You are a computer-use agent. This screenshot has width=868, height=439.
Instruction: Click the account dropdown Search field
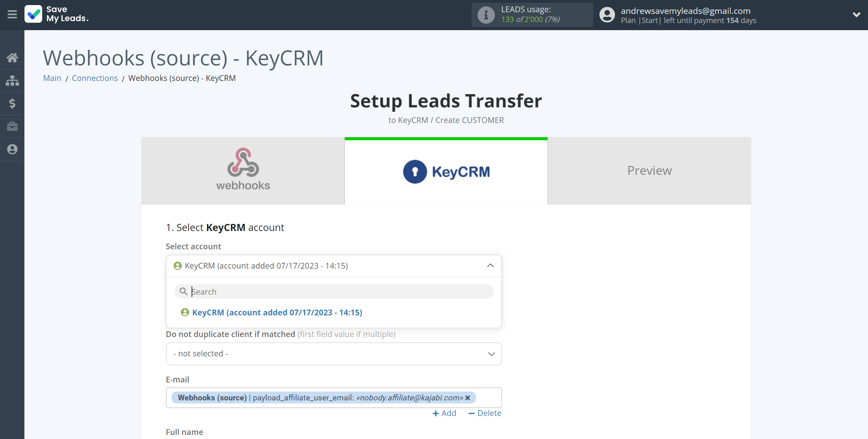pos(334,292)
